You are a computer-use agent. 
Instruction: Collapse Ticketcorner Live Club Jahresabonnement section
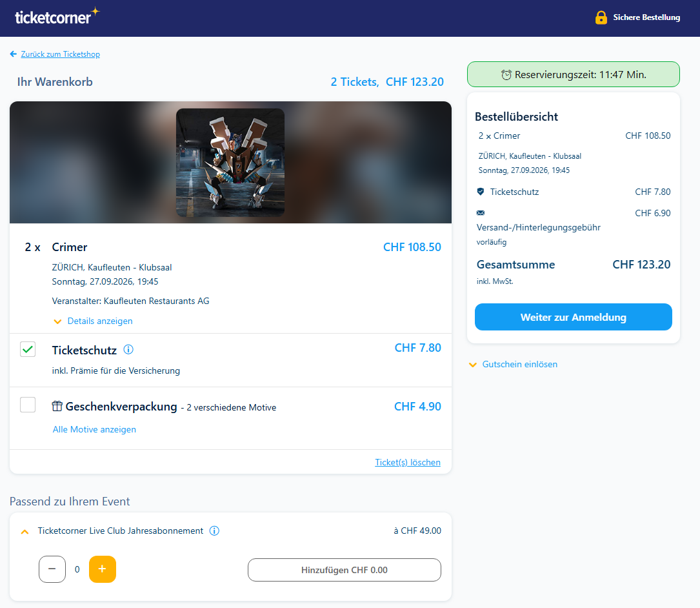point(25,531)
